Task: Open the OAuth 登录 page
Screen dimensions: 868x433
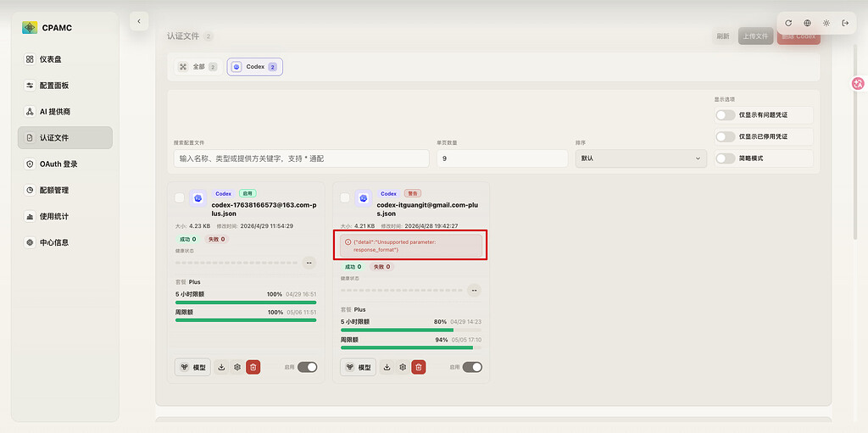Action: pyautogui.click(x=65, y=164)
